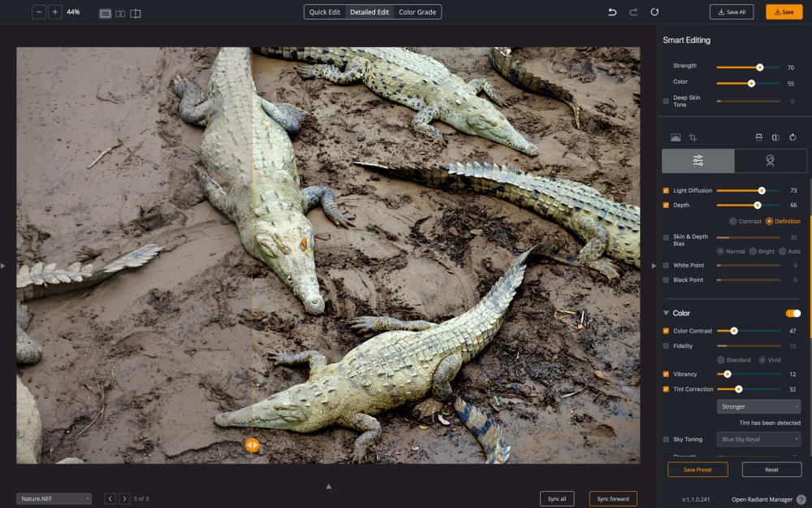Viewport: 812px width, 508px height.
Task: Click the circular reset-all arrow icon
Action: 654,12
